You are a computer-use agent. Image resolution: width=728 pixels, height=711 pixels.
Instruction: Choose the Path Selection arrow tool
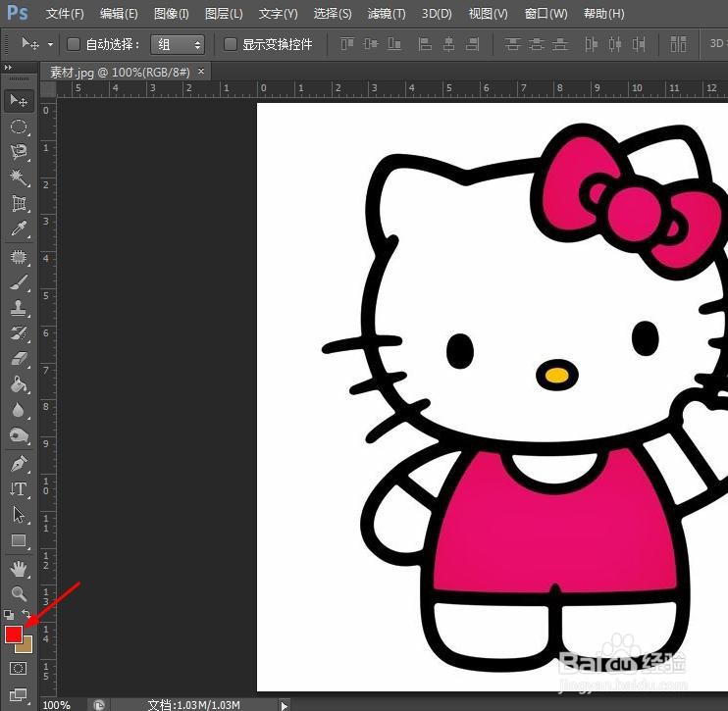(19, 514)
